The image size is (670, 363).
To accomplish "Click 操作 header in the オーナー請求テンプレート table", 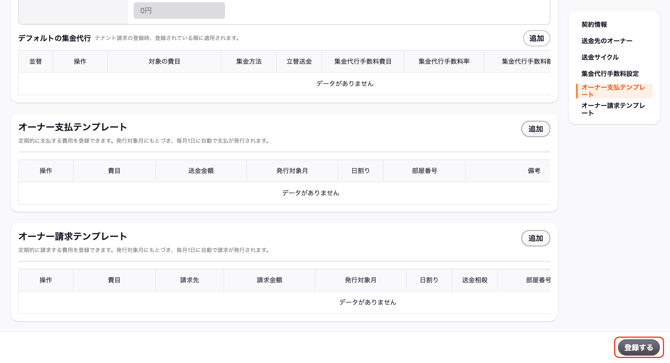I will [46, 280].
